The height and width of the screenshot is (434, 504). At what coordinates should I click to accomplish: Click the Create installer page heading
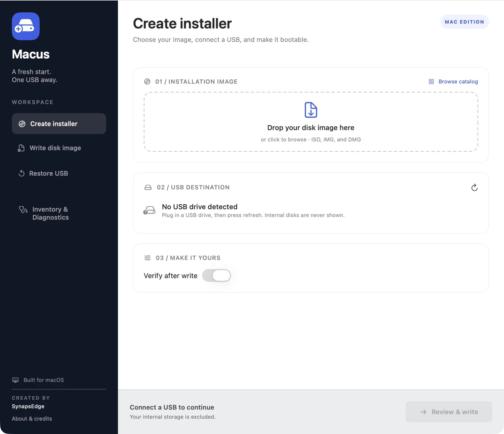(182, 24)
